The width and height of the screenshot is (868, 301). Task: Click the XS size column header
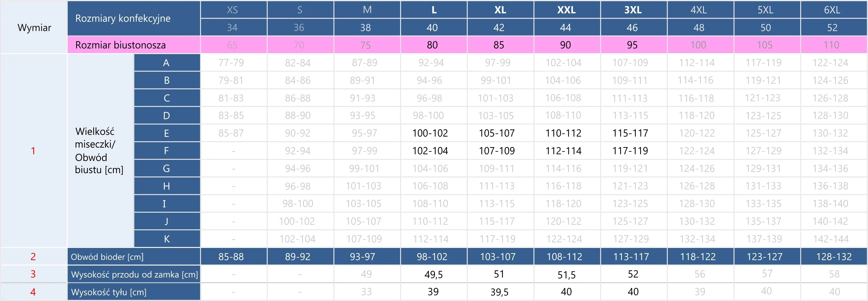point(232,10)
